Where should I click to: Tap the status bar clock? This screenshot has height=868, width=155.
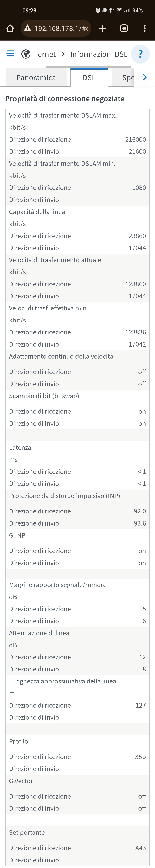point(29,10)
